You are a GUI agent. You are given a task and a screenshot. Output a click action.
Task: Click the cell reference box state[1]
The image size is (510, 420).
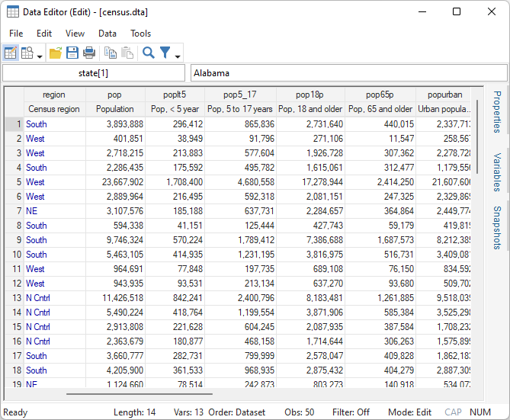point(94,73)
